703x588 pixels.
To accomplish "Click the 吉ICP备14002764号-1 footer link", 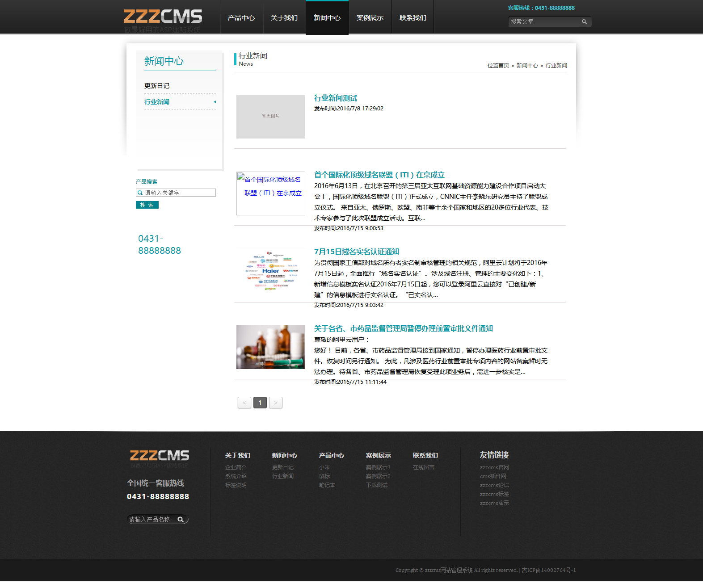I will [549, 571].
